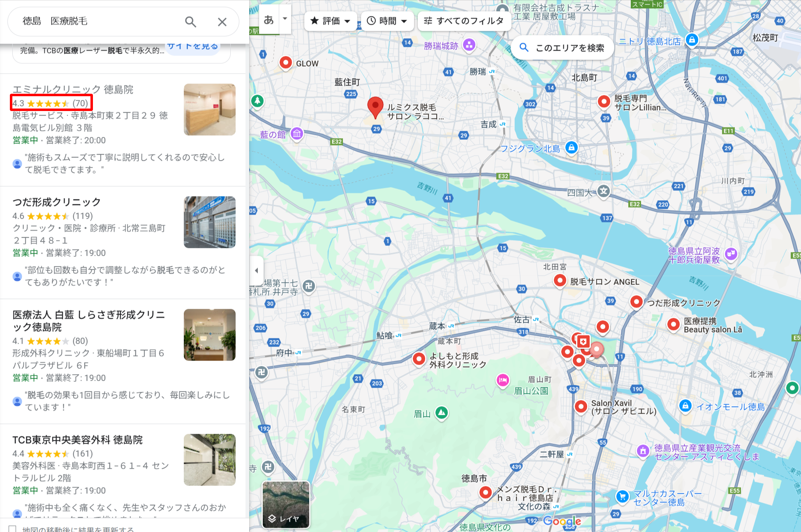Click フジグラン北島 shopping icon

click(572, 147)
